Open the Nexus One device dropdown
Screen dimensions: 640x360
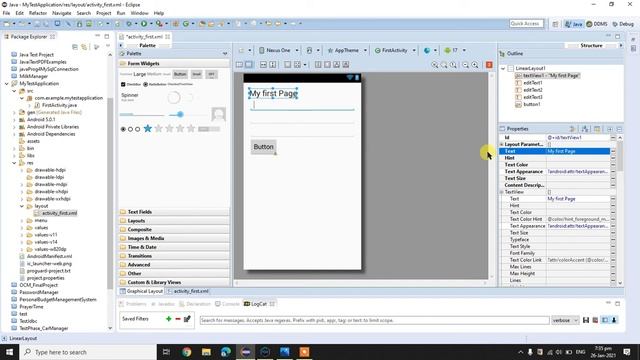tap(278, 50)
